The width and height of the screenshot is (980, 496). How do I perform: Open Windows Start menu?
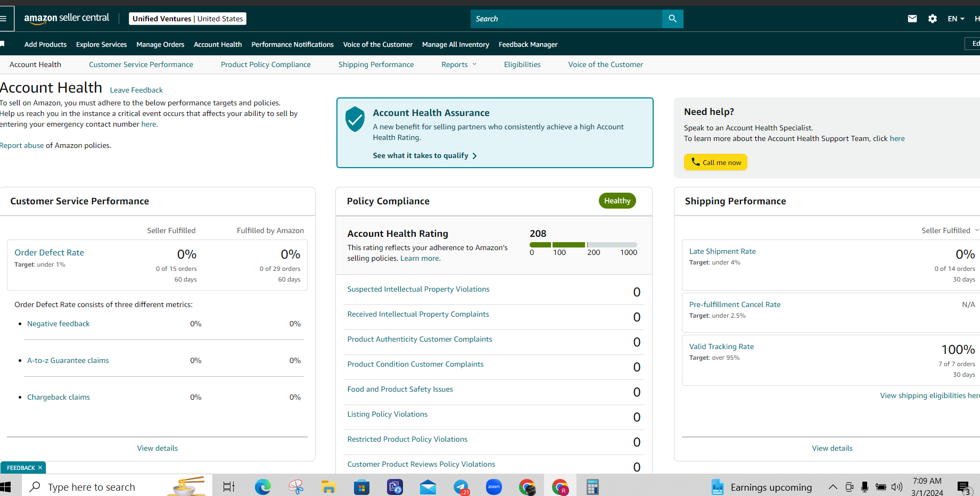(5, 487)
